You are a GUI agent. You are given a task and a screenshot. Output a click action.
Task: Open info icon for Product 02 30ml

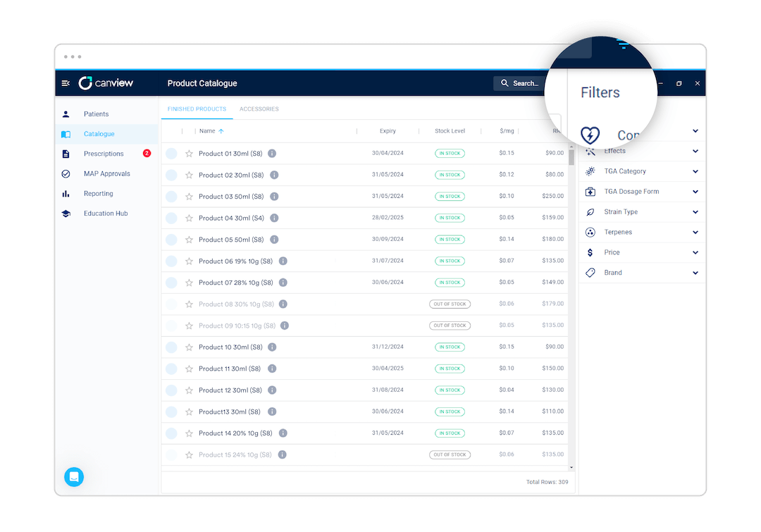click(x=274, y=175)
